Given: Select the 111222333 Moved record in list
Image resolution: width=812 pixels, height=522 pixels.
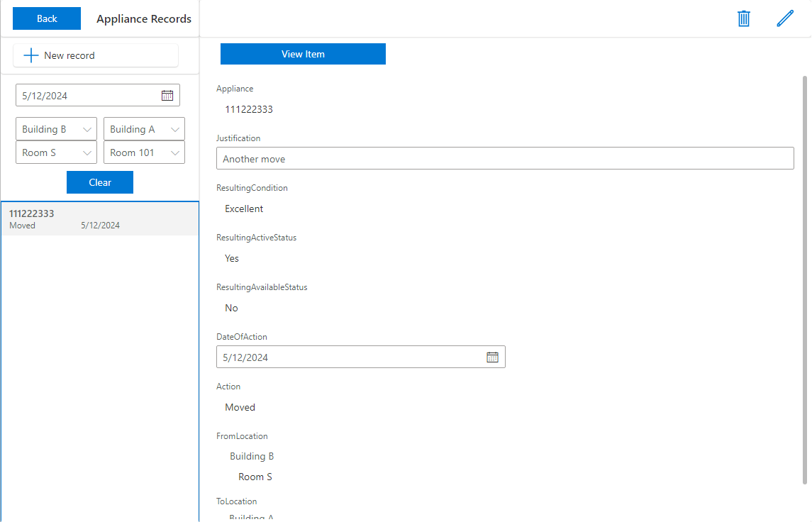Looking at the screenshot, I should [100, 219].
